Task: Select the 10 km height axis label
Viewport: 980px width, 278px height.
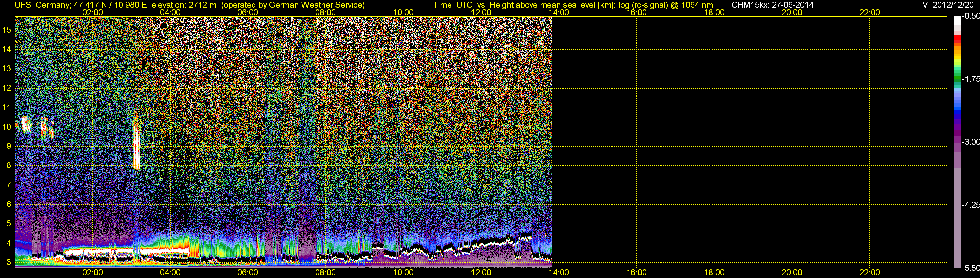Action: pos(7,127)
